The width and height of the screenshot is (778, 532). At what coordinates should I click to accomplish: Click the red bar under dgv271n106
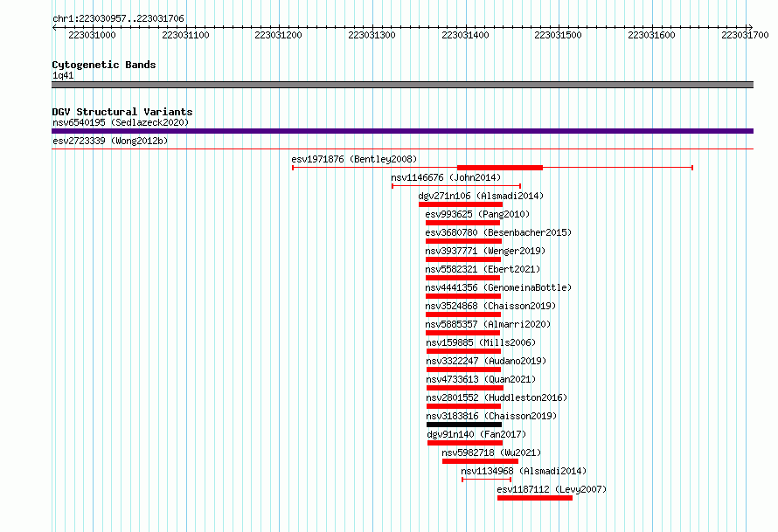click(461, 204)
